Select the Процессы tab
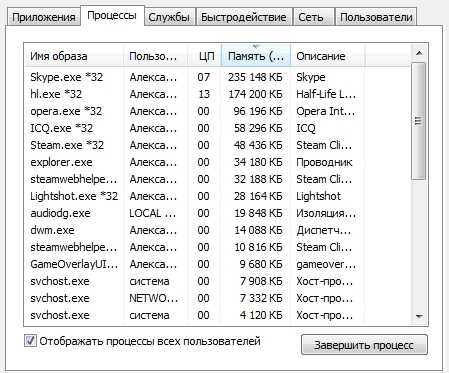449x373 pixels. click(112, 16)
